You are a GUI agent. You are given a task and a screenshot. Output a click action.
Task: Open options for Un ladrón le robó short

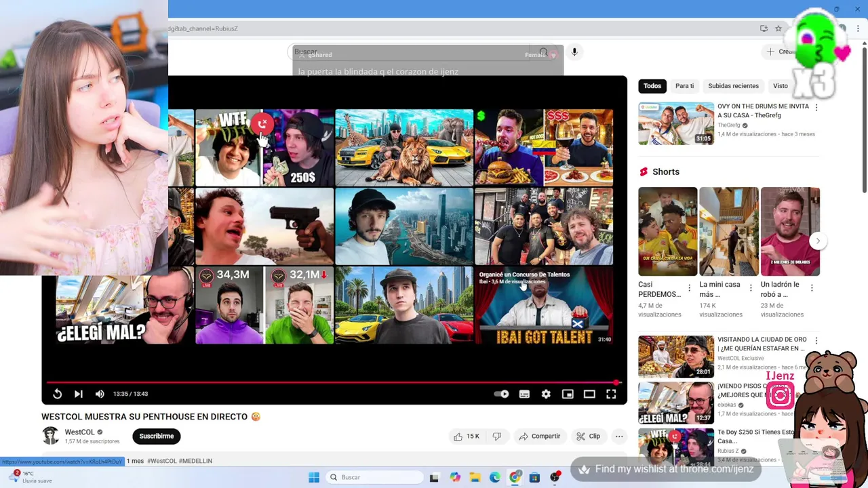click(812, 288)
